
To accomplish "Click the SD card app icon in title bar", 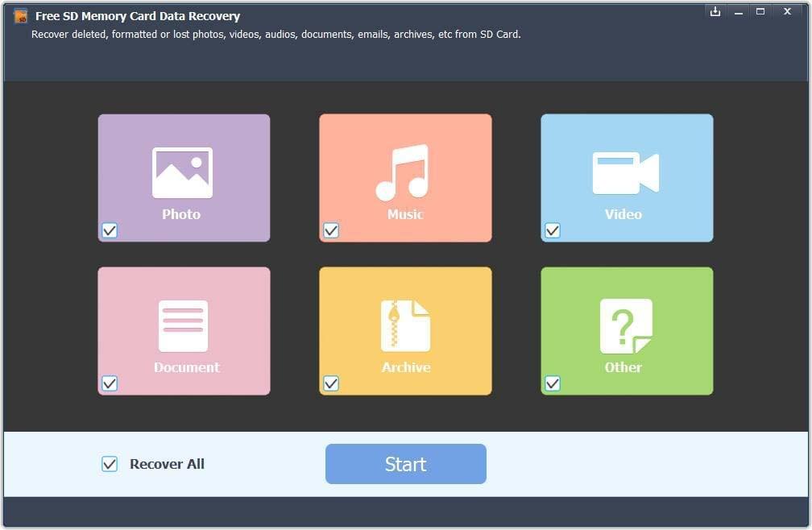I will (x=21, y=17).
